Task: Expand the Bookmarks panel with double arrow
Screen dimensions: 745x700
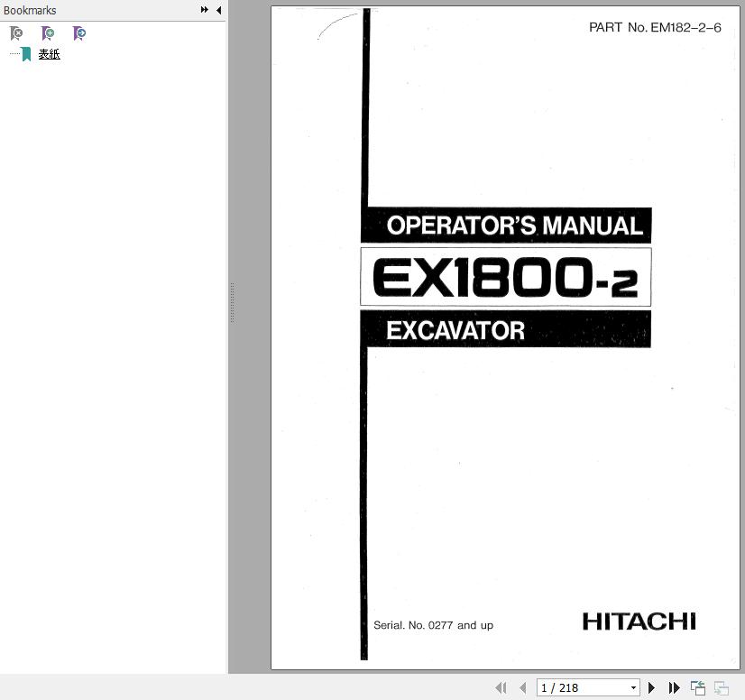Action: click(x=205, y=10)
